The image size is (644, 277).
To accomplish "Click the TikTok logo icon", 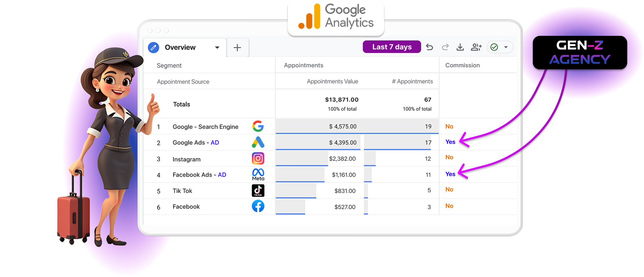I will [258, 190].
